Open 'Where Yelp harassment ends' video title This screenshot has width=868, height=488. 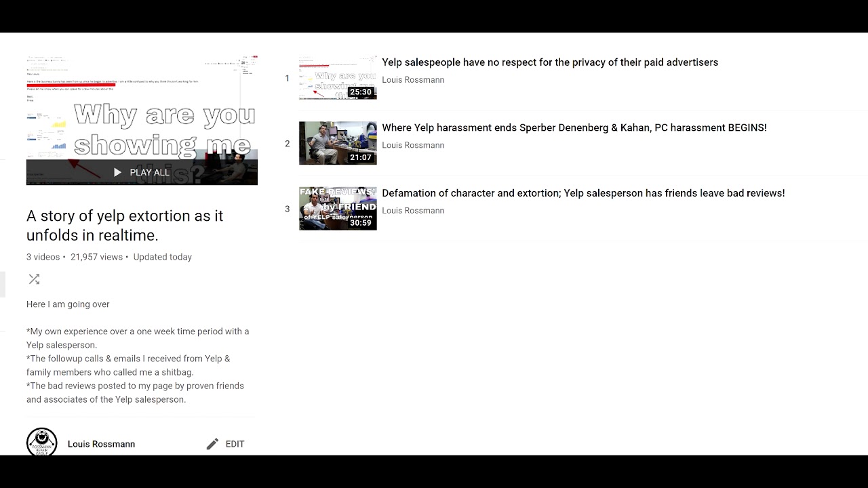click(574, 127)
